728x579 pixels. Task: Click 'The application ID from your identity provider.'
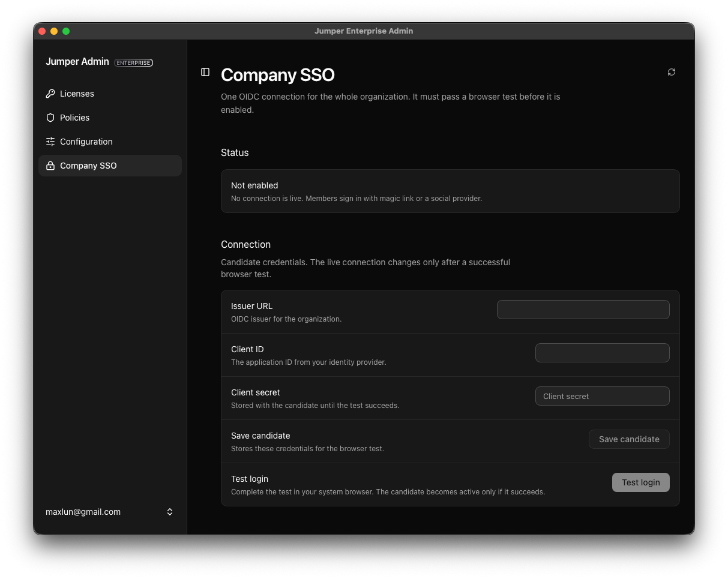(x=308, y=362)
